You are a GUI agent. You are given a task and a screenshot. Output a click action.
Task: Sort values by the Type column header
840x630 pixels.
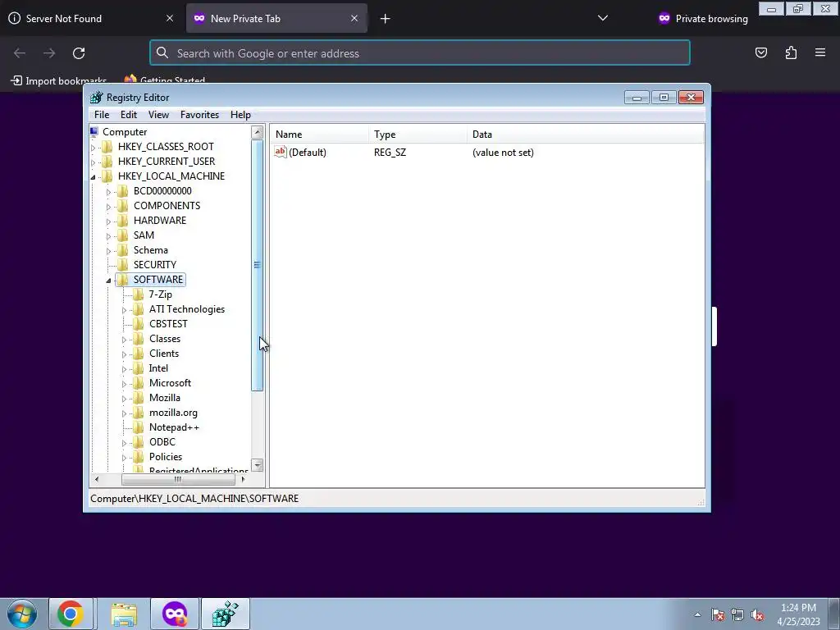[418, 135]
